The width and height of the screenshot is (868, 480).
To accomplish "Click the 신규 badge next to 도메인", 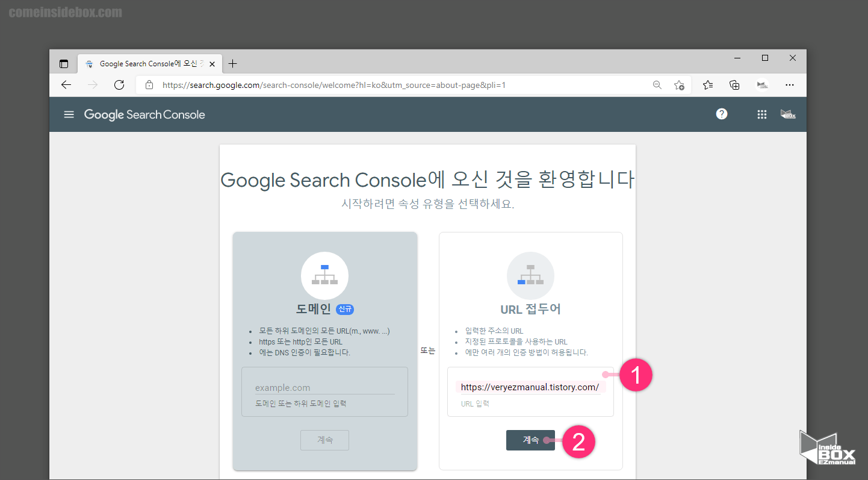I will [x=345, y=310].
